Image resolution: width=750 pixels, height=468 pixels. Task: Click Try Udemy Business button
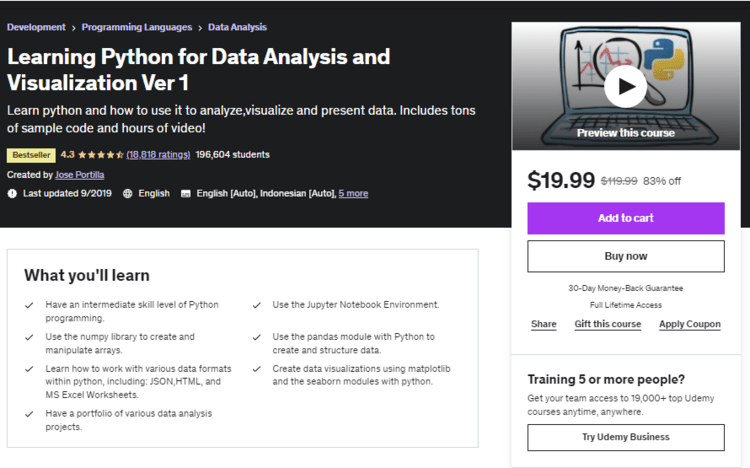(626, 437)
